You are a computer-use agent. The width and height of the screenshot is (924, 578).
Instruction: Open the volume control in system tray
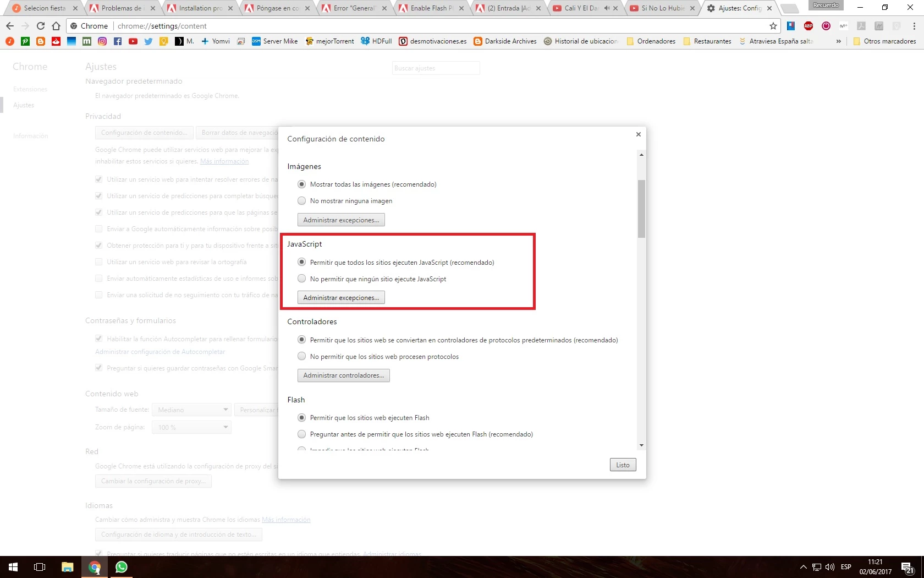[830, 567]
